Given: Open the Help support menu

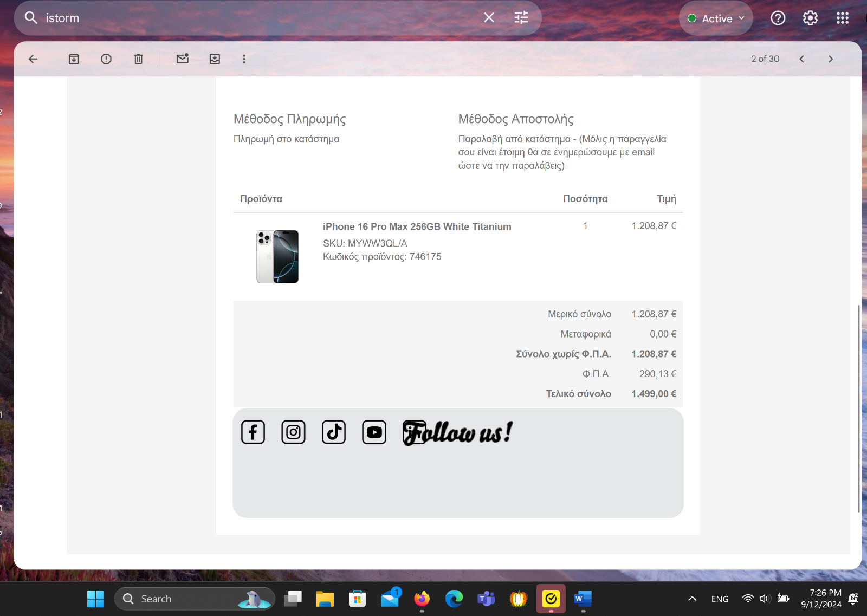Looking at the screenshot, I should [x=778, y=18].
